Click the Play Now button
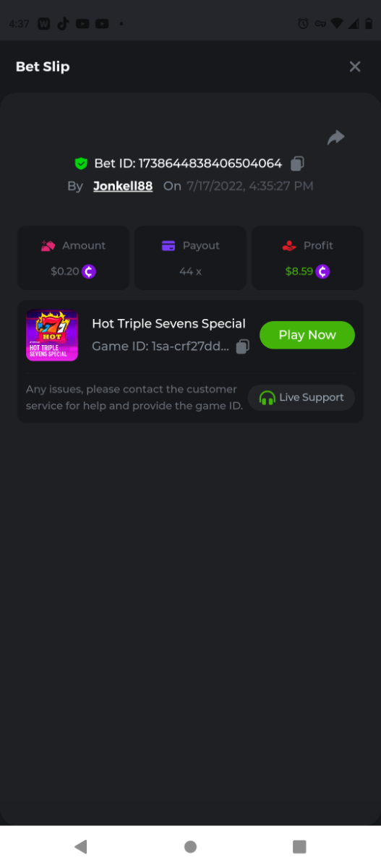This screenshot has width=381, height=868. click(x=307, y=335)
